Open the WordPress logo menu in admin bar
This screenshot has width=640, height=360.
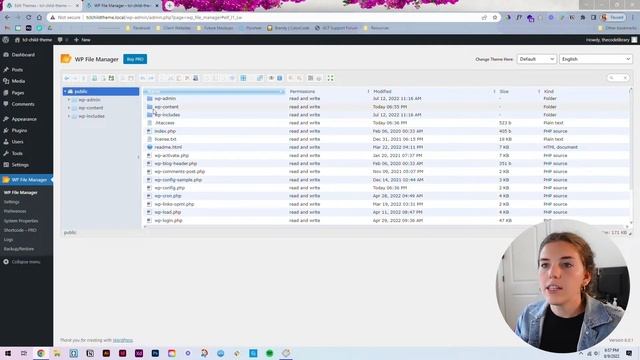(x=5, y=40)
